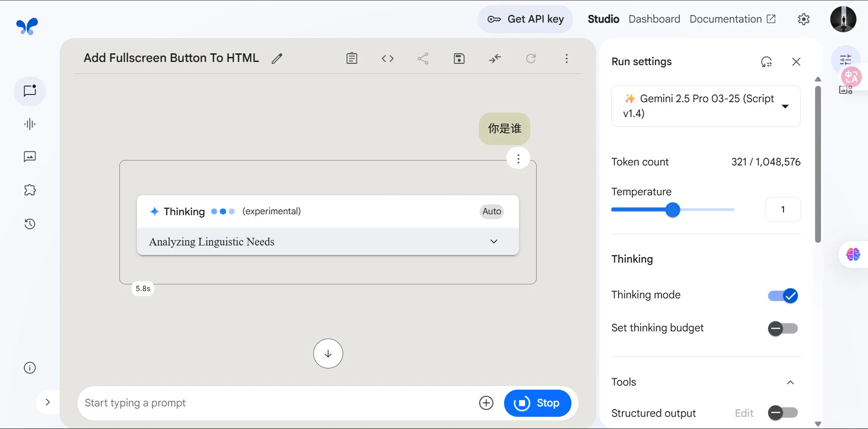Image resolution: width=868 pixels, height=429 pixels.
Task: Click the Temperature slider handle
Action: click(x=673, y=210)
